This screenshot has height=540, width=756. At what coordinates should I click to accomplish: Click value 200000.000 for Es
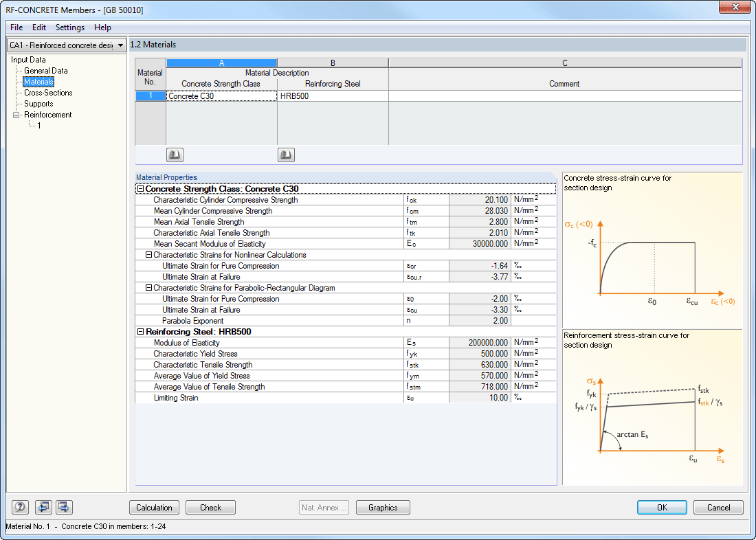click(480, 343)
